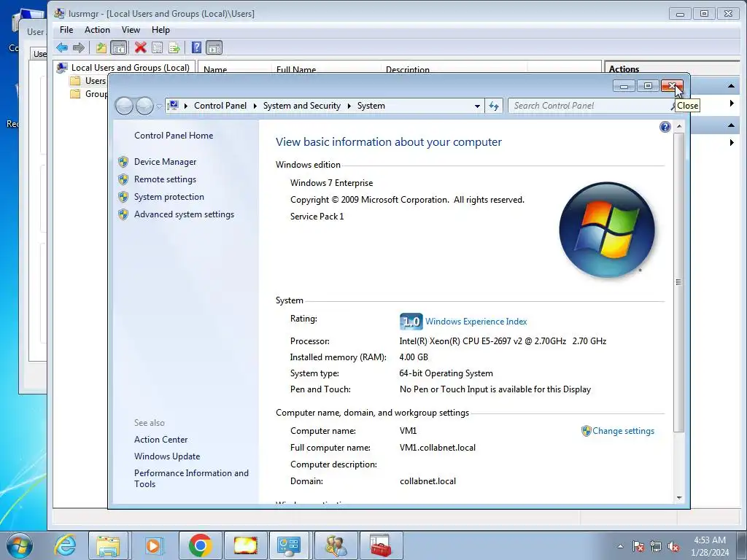Click the red toolbox taskbar icon

pos(381,545)
